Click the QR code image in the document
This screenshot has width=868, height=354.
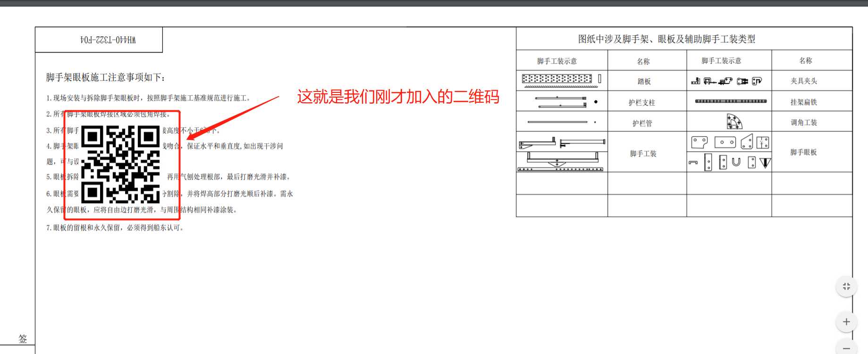pos(121,164)
